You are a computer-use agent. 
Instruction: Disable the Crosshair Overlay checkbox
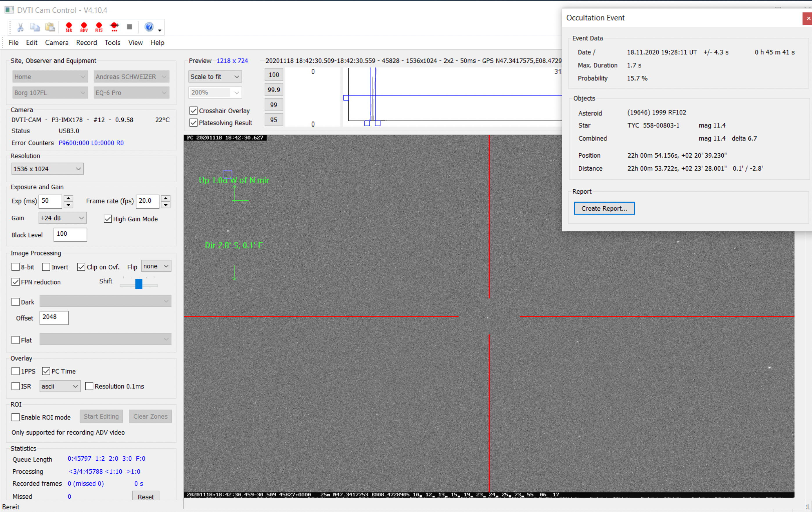(193, 111)
